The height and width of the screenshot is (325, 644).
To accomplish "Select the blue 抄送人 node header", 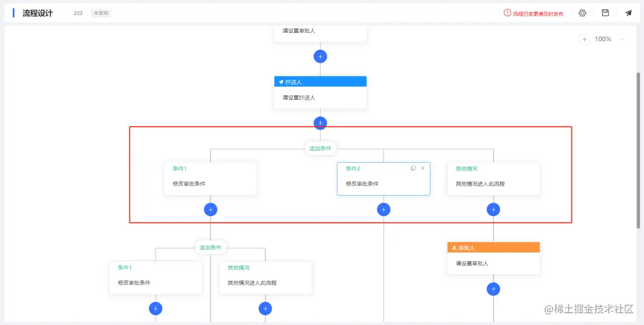I will click(x=321, y=81).
